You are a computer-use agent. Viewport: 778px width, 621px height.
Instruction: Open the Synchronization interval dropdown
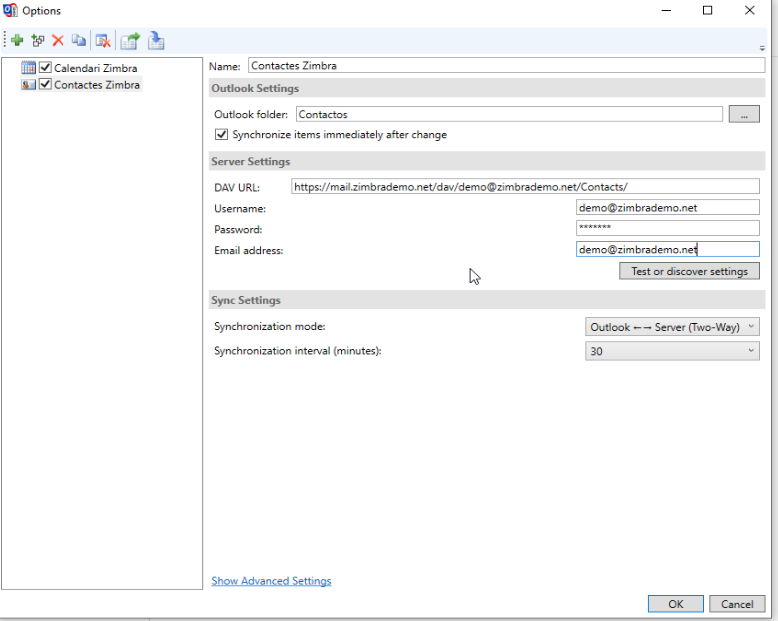(x=672, y=351)
